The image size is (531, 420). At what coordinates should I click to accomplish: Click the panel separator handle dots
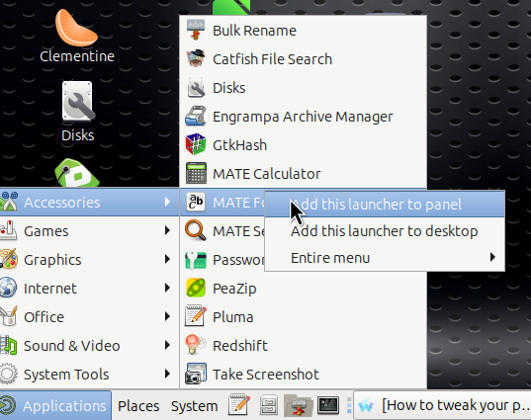coord(349,405)
